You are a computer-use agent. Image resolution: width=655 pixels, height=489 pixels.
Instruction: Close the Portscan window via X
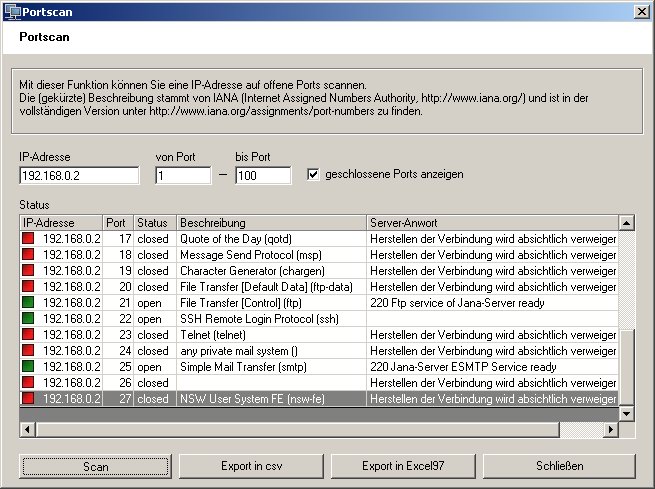tap(642, 12)
